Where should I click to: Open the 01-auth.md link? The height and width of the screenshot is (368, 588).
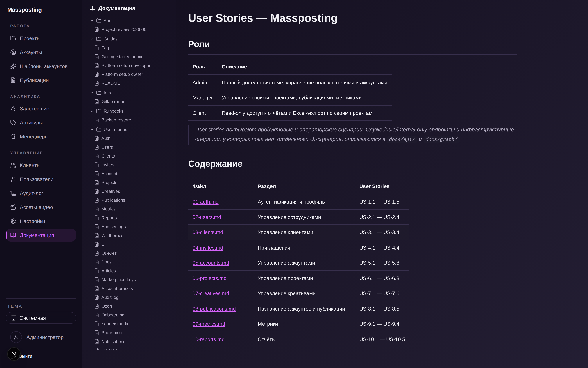tap(205, 202)
